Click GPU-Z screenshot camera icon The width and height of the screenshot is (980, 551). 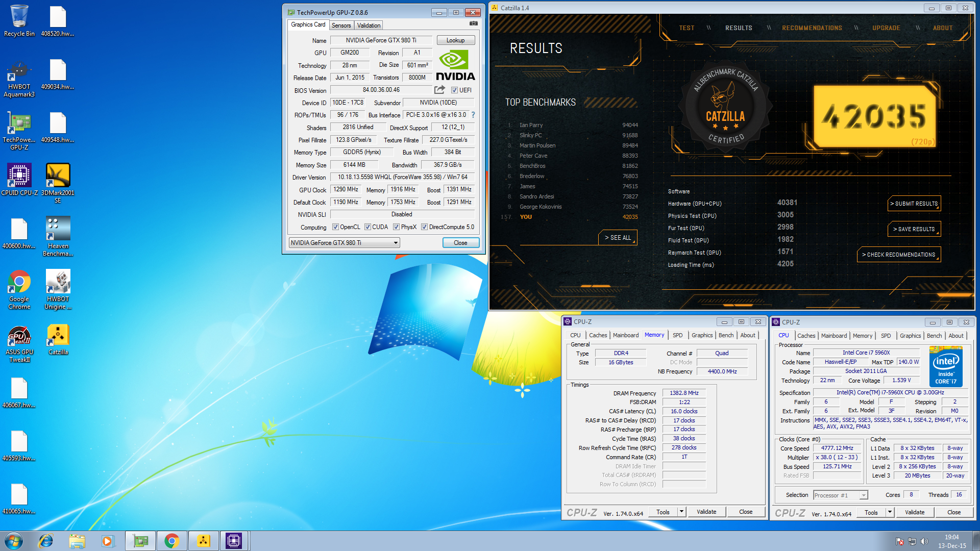[474, 23]
